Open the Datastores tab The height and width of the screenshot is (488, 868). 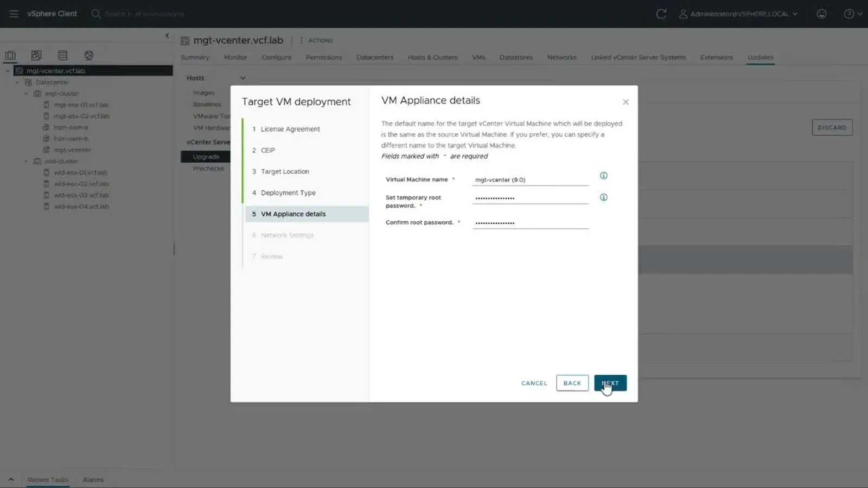click(x=516, y=57)
